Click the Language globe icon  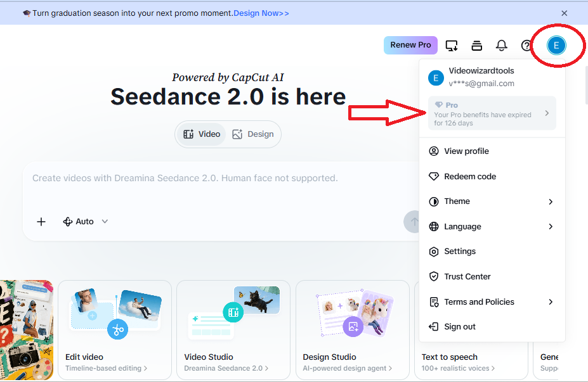(434, 227)
